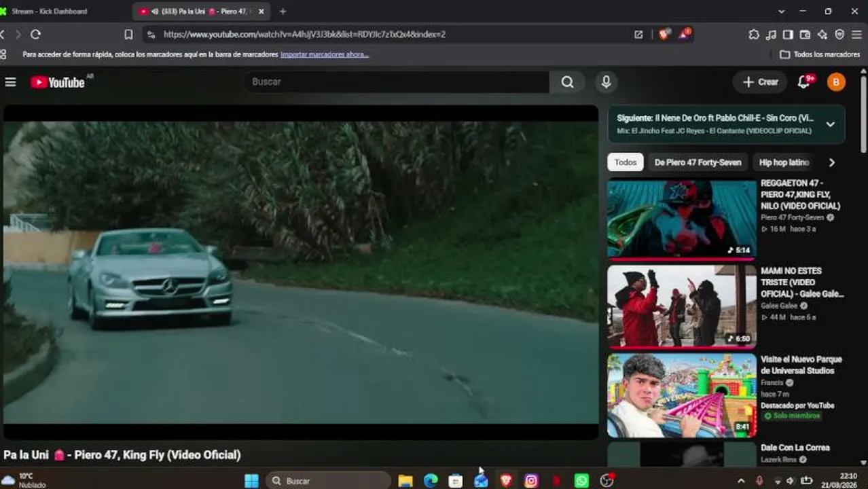Screen dimensions: 868x489
Task: Click the YouTube search magnifier button
Action: click(x=567, y=82)
